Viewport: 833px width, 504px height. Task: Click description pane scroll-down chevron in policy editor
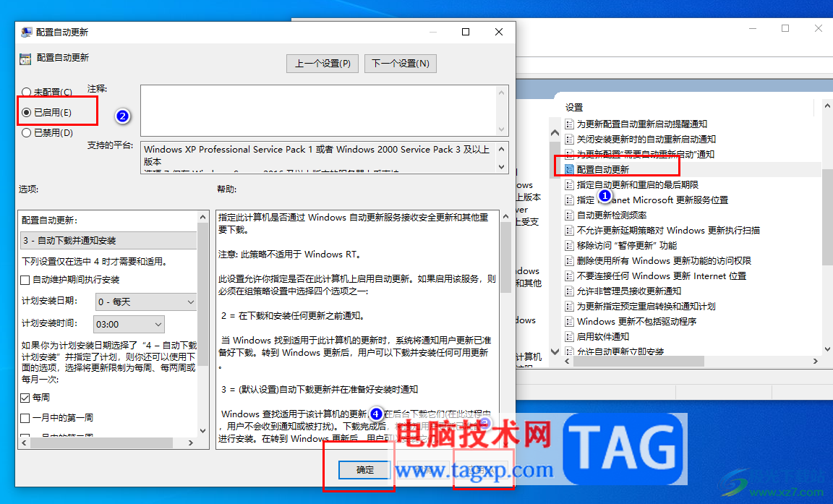pyautogui.click(x=555, y=351)
